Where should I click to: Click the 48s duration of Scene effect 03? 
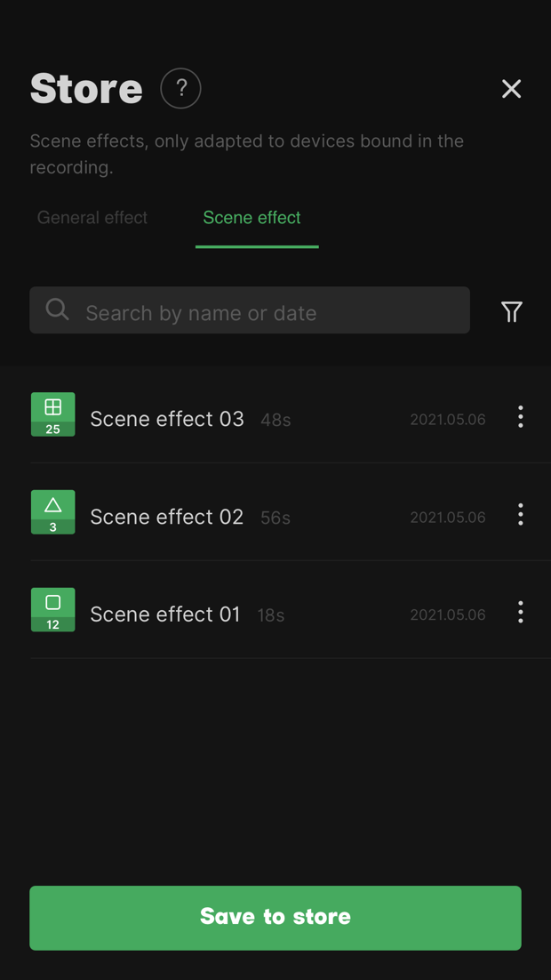tap(275, 421)
